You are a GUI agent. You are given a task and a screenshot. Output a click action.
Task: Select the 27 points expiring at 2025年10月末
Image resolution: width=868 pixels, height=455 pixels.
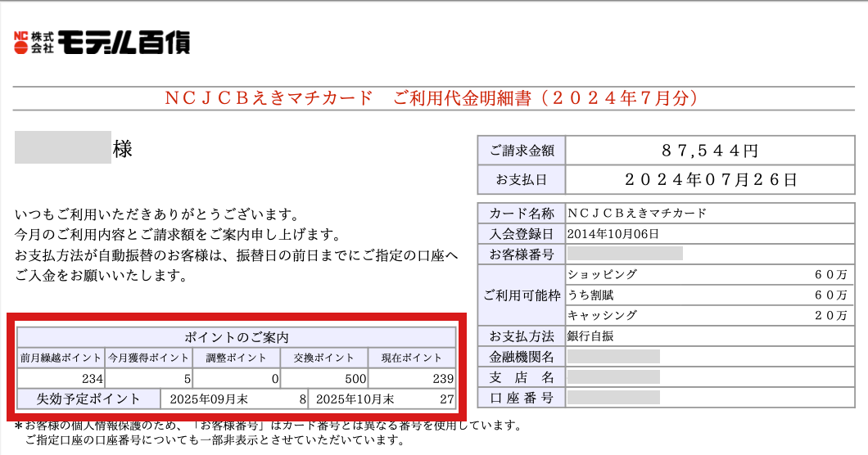pos(447,399)
